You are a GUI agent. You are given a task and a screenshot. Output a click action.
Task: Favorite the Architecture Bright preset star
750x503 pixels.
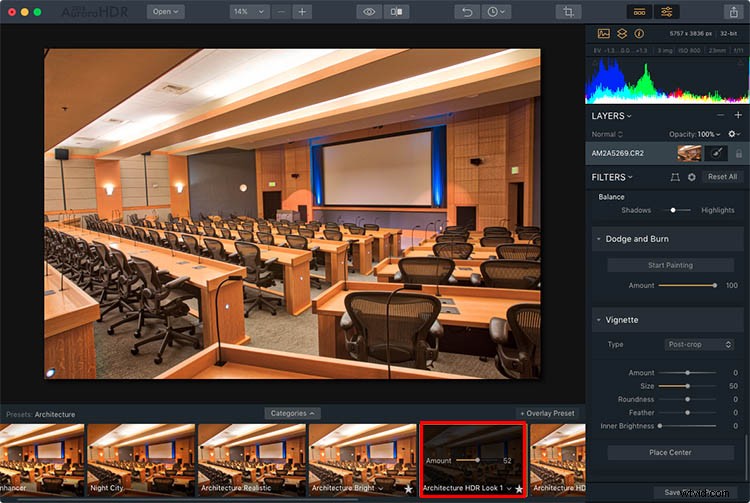[x=408, y=489]
